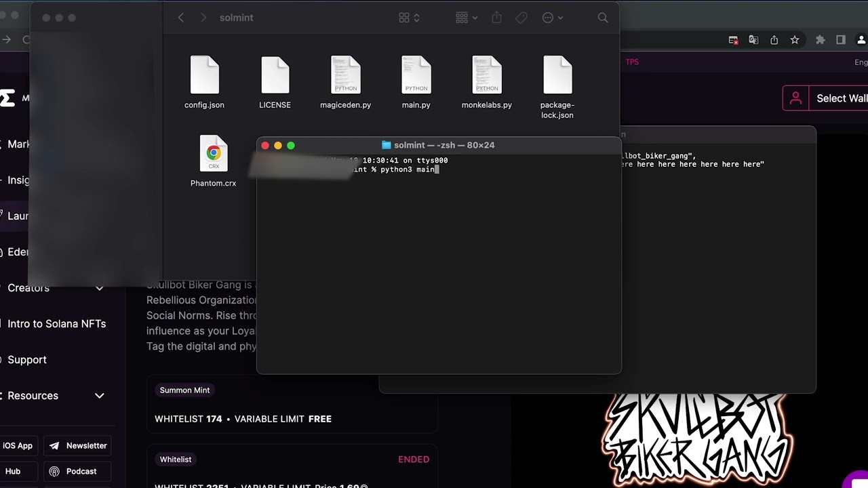This screenshot has width=868, height=488.
Task: Minimize the Terminal window with yellow button
Action: [x=278, y=146]
